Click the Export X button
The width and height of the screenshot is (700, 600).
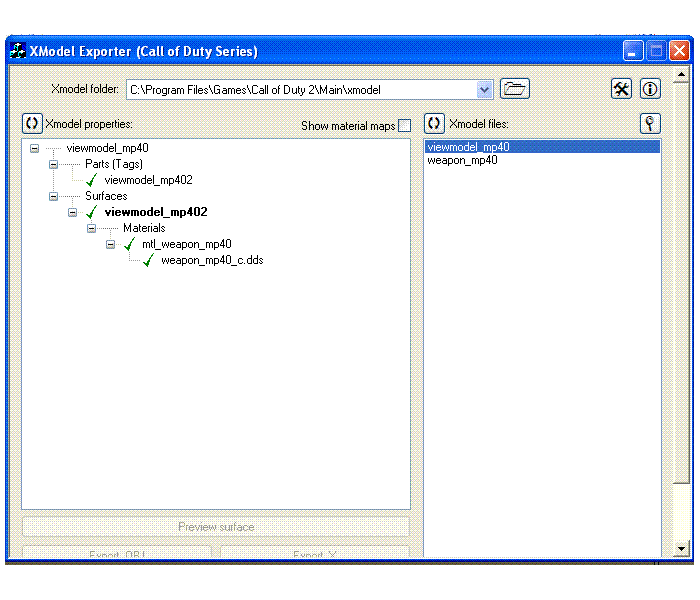(x=315, y=552)
